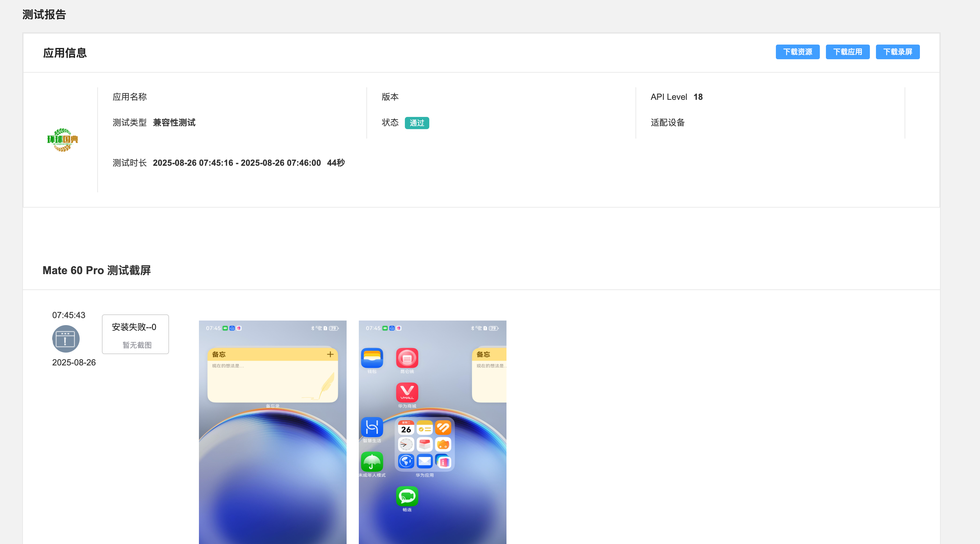Click the 通过 status badge

coord(416,123)
